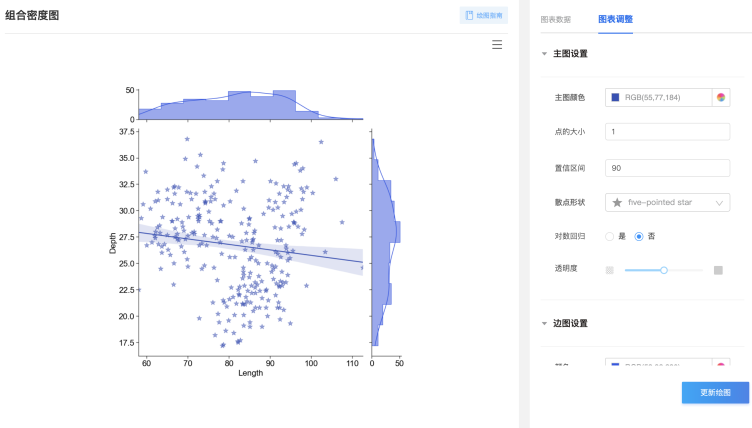Open the chart hamburger menu

tap(497, 45)
